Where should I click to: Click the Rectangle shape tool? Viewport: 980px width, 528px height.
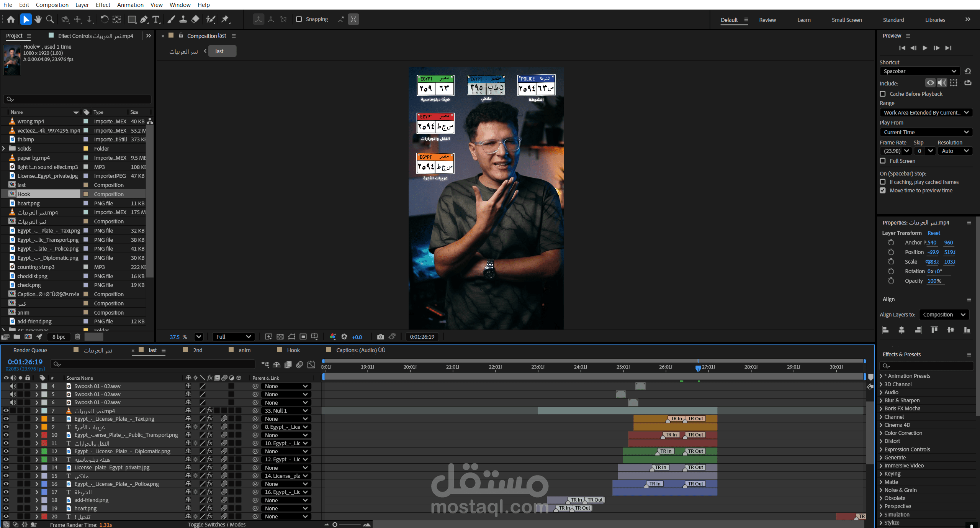pyautogui.click(x=132, y=19)
